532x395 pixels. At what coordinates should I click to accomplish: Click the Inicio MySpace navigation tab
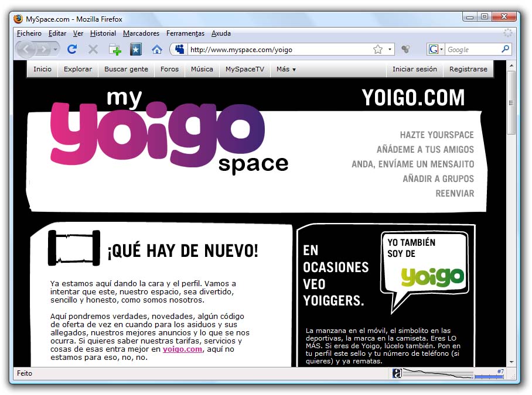pos(42,69)
